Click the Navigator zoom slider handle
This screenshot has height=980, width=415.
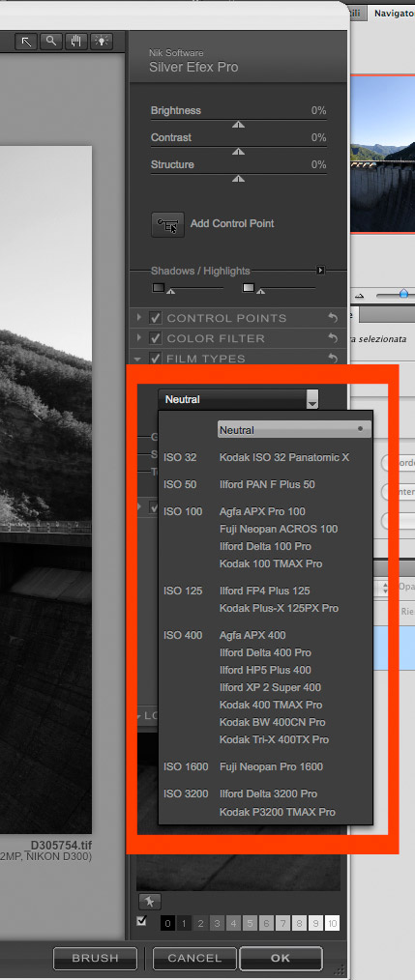[x=403, y=293]
